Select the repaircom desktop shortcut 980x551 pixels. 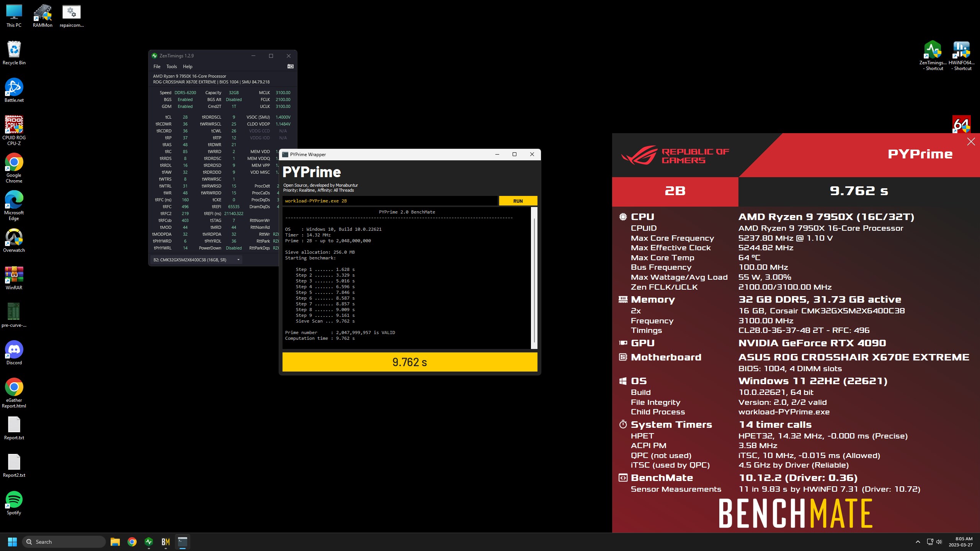(x=72, y=16)
